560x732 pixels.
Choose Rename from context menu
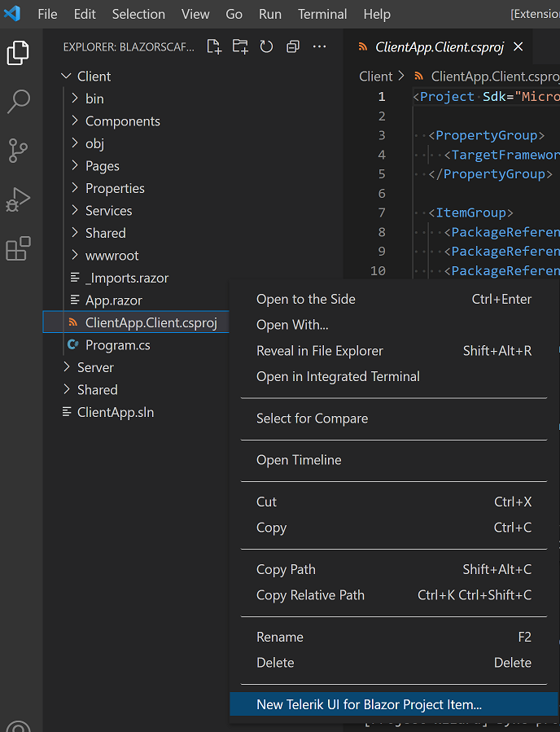(x=394, y=638)
